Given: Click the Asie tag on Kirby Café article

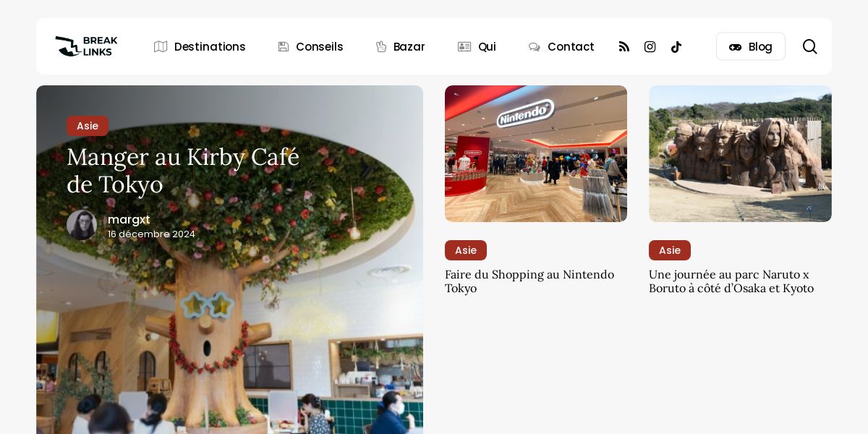Looking at the screenshot, I should click(x=88, y=126).
